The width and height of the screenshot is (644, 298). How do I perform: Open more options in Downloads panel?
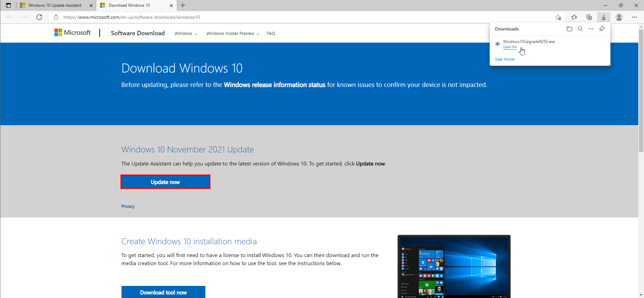pyautogui.click(x=591, y=29)
